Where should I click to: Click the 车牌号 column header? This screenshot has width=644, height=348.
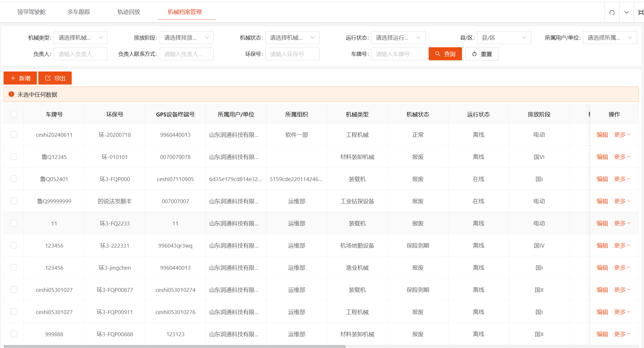coord(54,114)
